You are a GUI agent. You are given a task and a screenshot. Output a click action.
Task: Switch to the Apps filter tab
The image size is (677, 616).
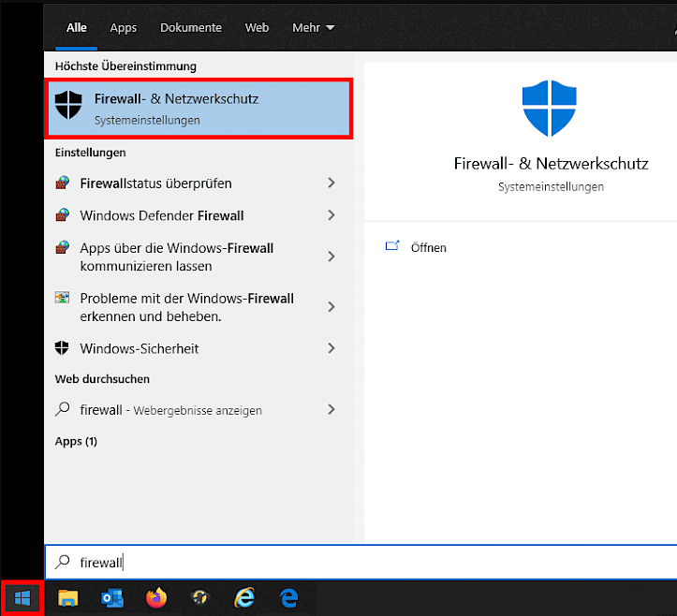(123, 28)
